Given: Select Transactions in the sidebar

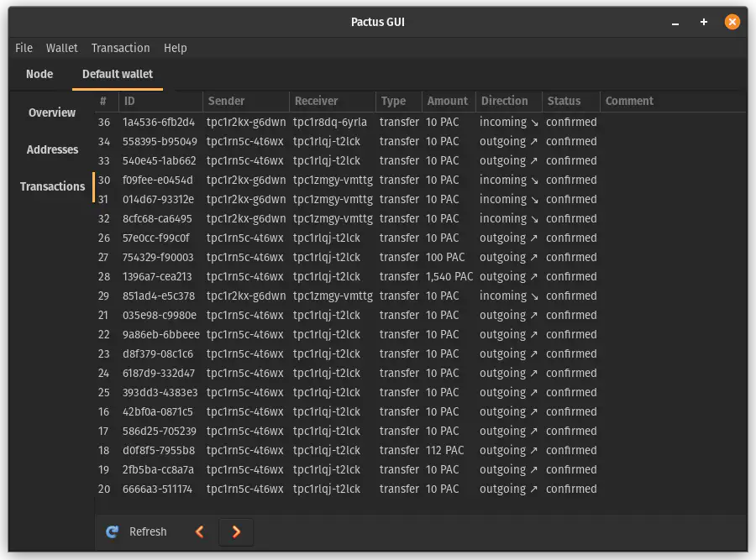Looking at the screenshot, I should point(53,186).
